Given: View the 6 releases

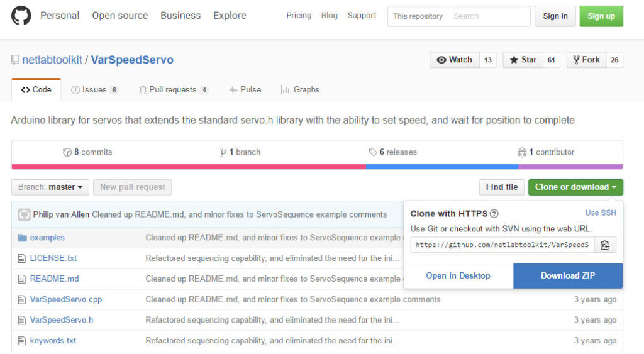Looking at the screenshot, I should coord(393,152).
